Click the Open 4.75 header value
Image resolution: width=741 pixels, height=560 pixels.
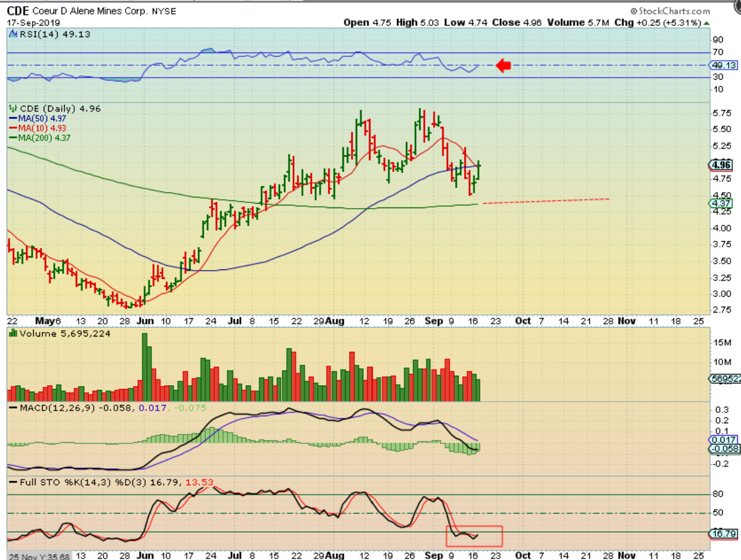367,23
